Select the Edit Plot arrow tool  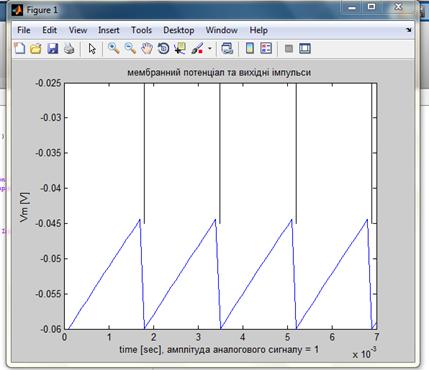point(92,49)
